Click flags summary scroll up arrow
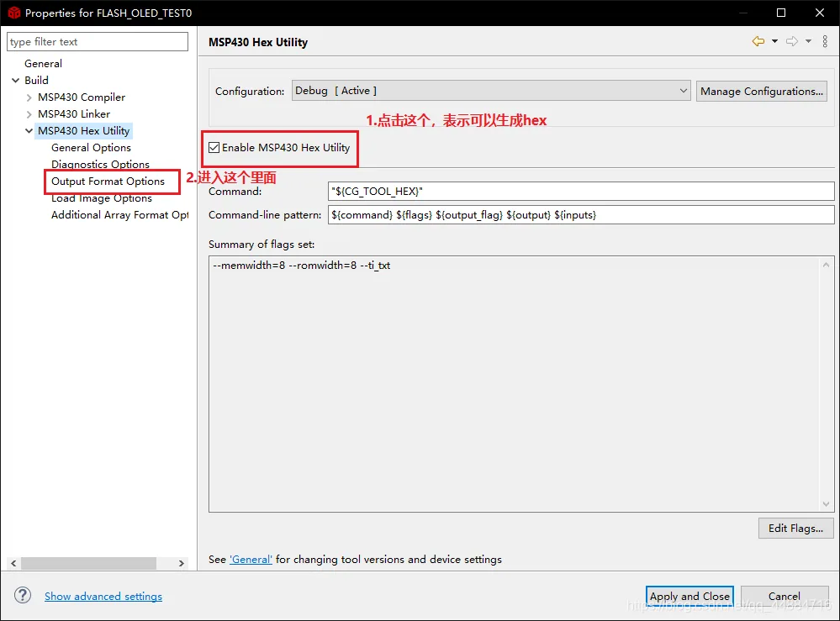840x621 pixels. click(826, 265)
